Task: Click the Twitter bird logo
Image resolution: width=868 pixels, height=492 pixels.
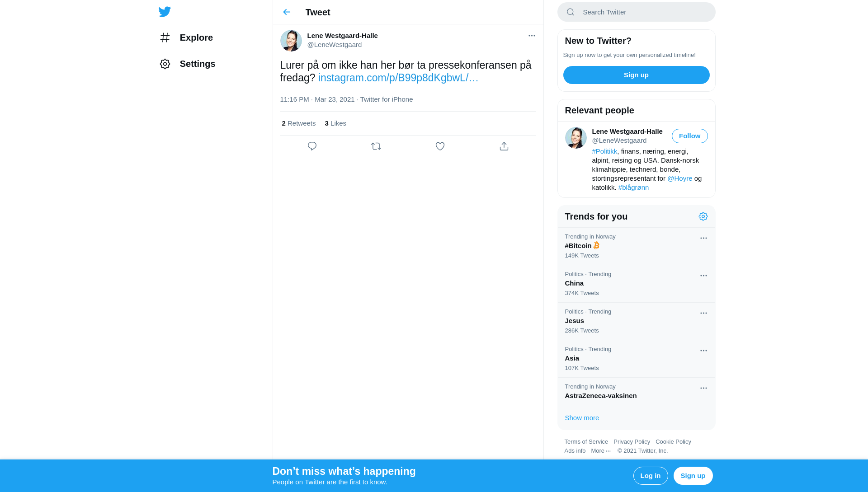Action: [165, 12]
